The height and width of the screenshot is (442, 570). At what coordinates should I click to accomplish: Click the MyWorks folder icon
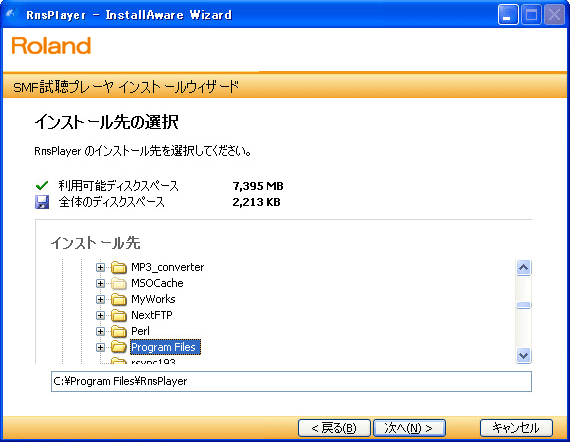(119, 300)
